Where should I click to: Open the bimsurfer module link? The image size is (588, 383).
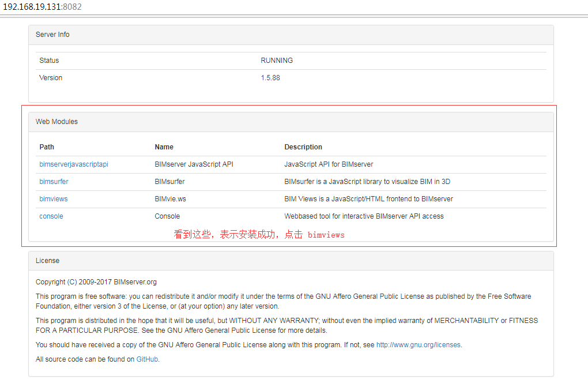point(54,182)
